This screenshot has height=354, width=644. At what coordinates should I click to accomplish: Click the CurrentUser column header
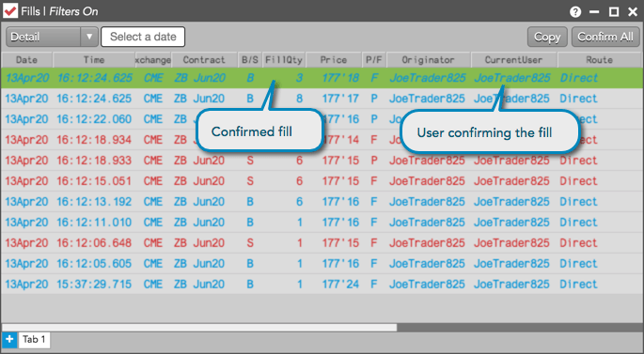coord(514,60)
